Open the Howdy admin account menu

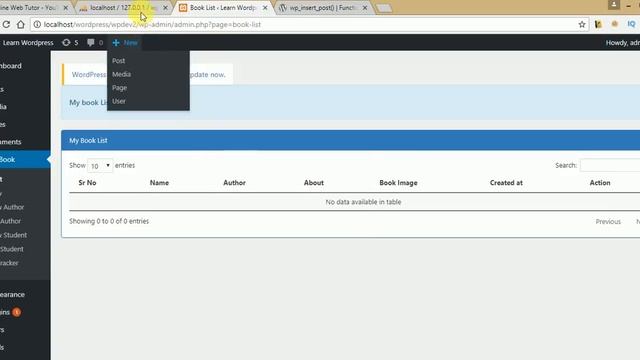[622, 42]
